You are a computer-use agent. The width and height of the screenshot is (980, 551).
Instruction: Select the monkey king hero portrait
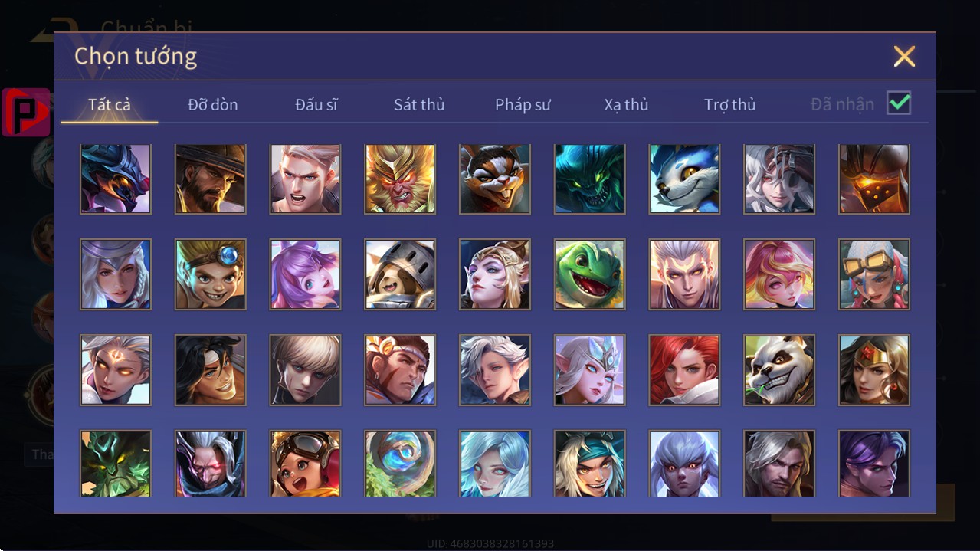(x=400, y=179)
